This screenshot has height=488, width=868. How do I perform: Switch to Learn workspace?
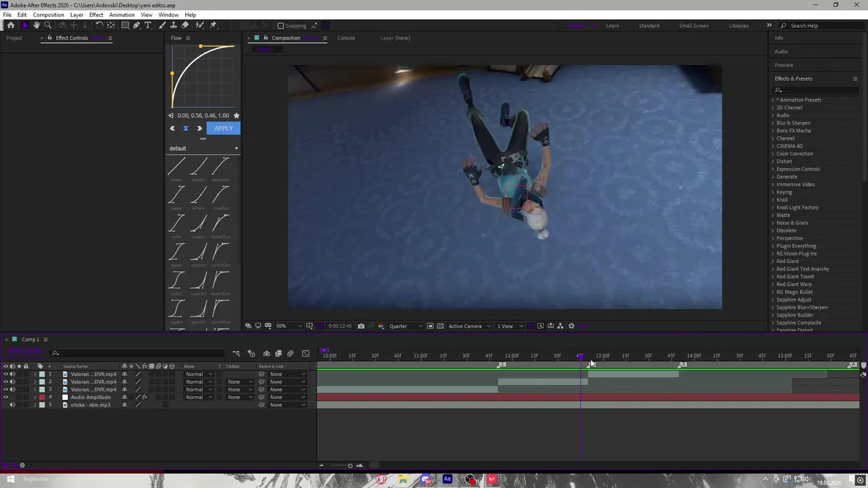(612, 26)
